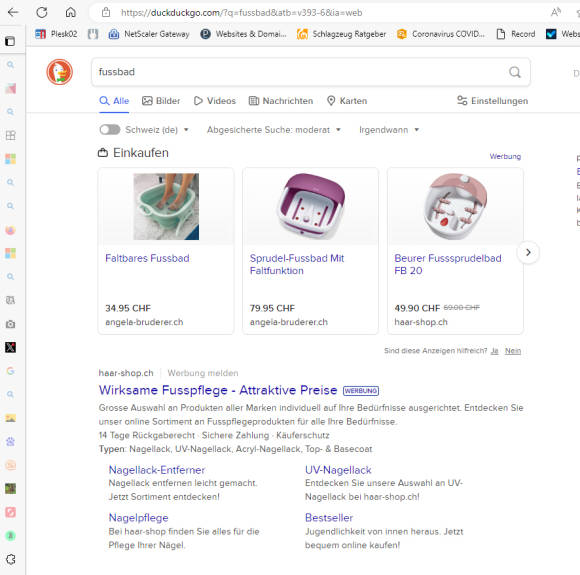The width and height of the screenshot is (580, 575).
Task: Reload the page with the refresh icon
Action: pyautogui.click(x=42, y=13)
